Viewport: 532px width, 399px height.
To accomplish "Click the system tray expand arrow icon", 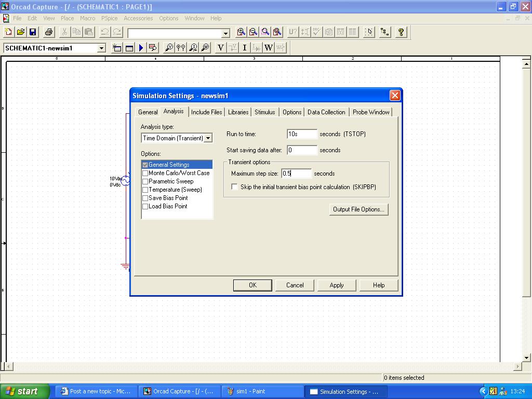I will 483,391.
